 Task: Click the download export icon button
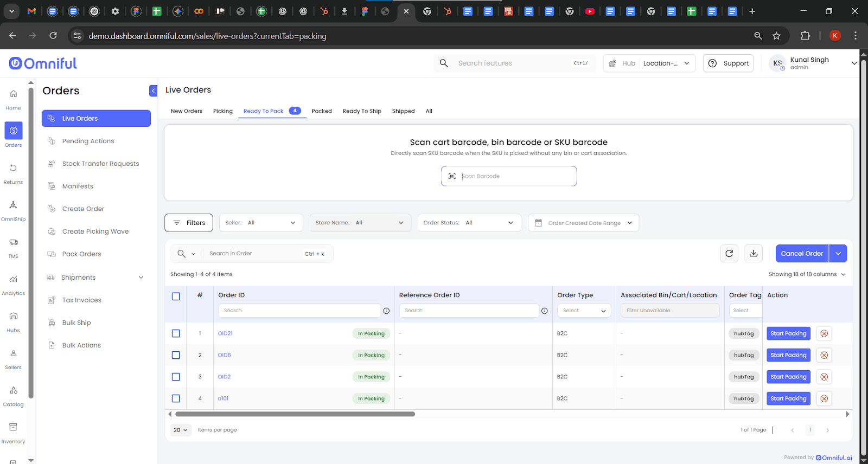click(754, 253)
